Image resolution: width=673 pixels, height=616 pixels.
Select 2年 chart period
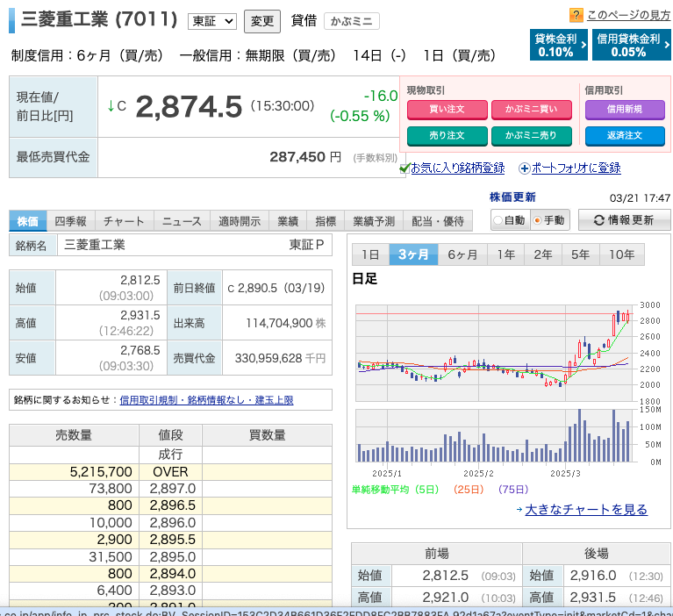pos(543,254)
